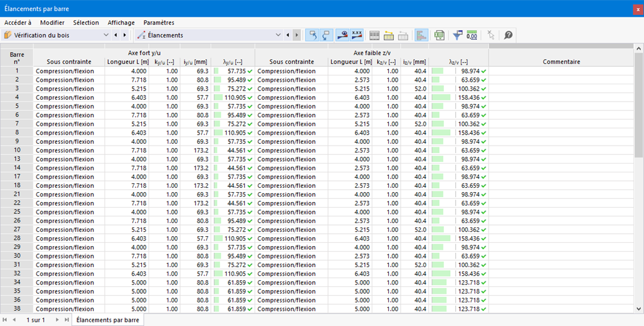Image resolution: width=644 pixels, height=326 pixels.
Task: Select row header for barre 4
Action: click(x=17, y=97)
